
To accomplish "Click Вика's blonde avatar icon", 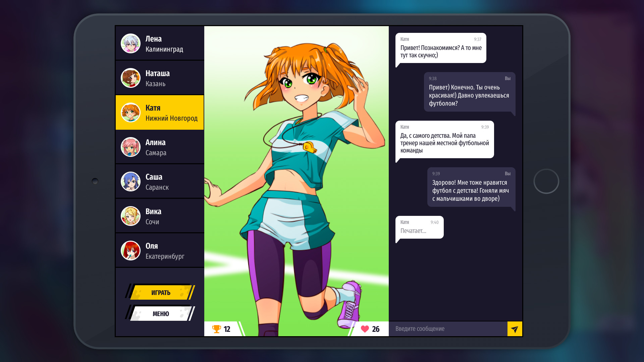I will coord(130,216).
